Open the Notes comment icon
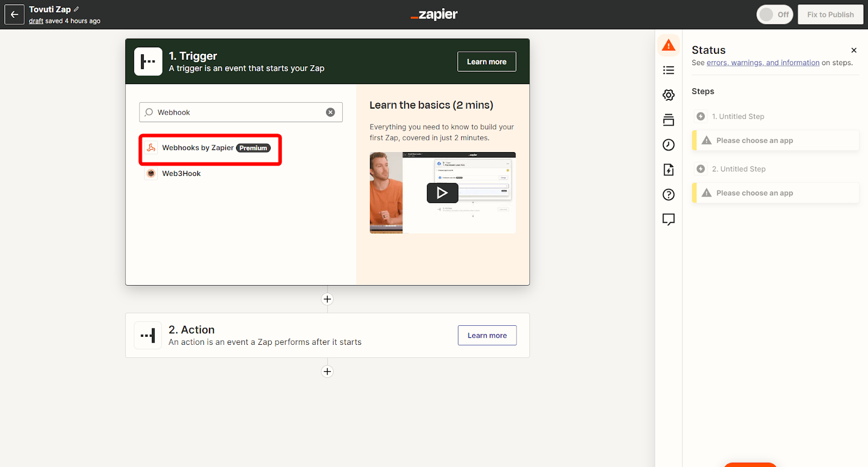Image resolution: width=868 pixels, height=467 pixels. (x=669, y=219)
